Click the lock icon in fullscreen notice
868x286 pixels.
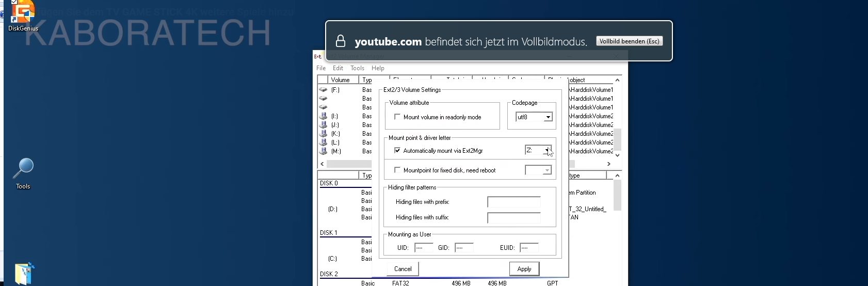click(x=340, y=41)
